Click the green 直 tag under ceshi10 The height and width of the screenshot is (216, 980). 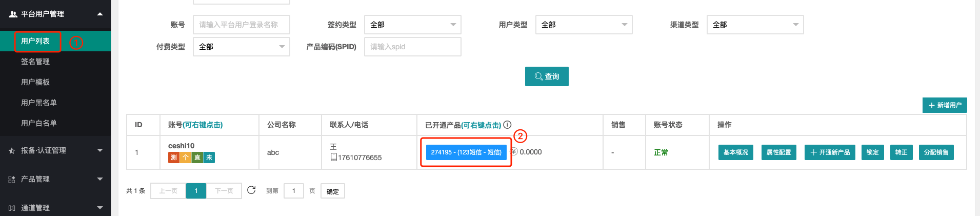[x=197, y=158]
